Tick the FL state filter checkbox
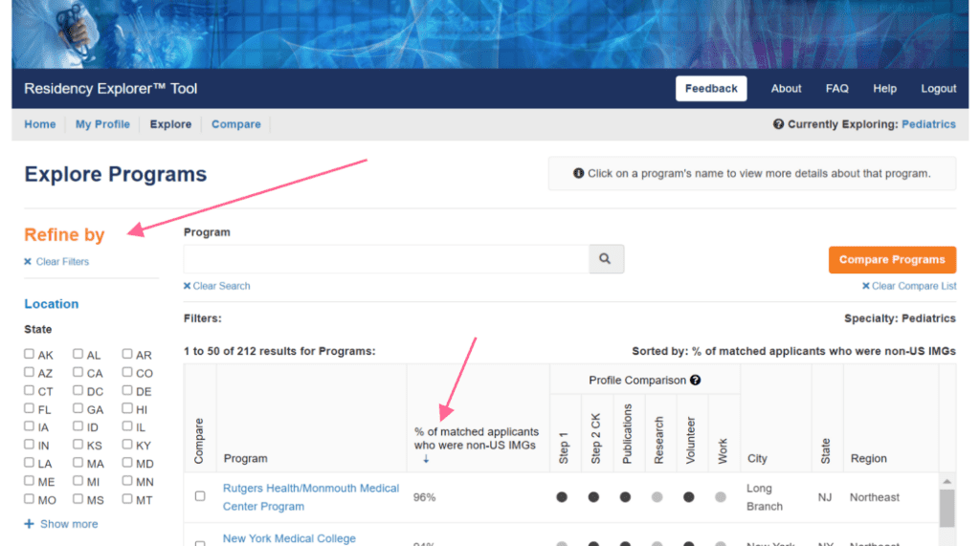980x546 pixels. point(30,409)
